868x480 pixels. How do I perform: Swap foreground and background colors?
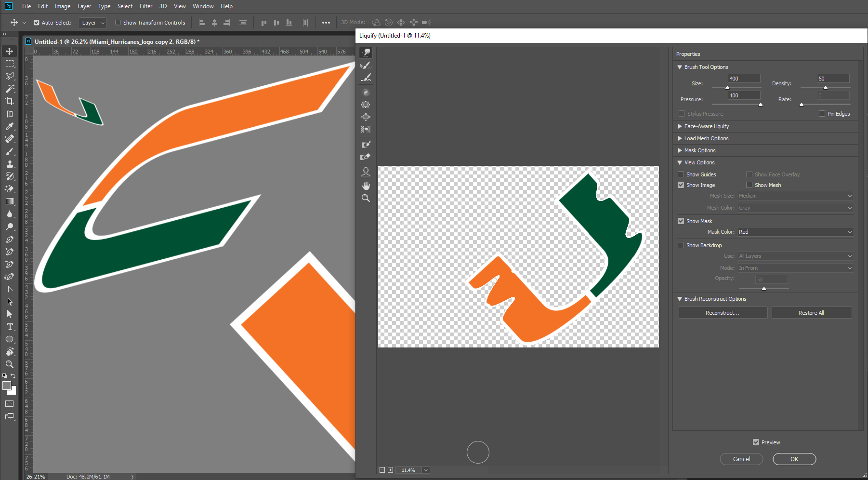tap(13, 376)
